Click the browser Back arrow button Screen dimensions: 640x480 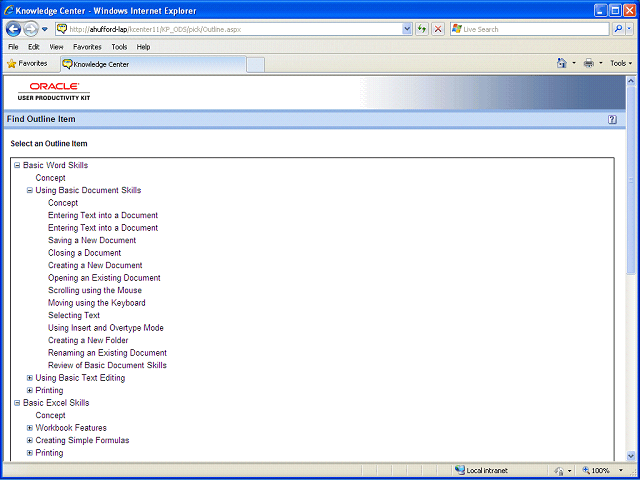tap(13, 29)
